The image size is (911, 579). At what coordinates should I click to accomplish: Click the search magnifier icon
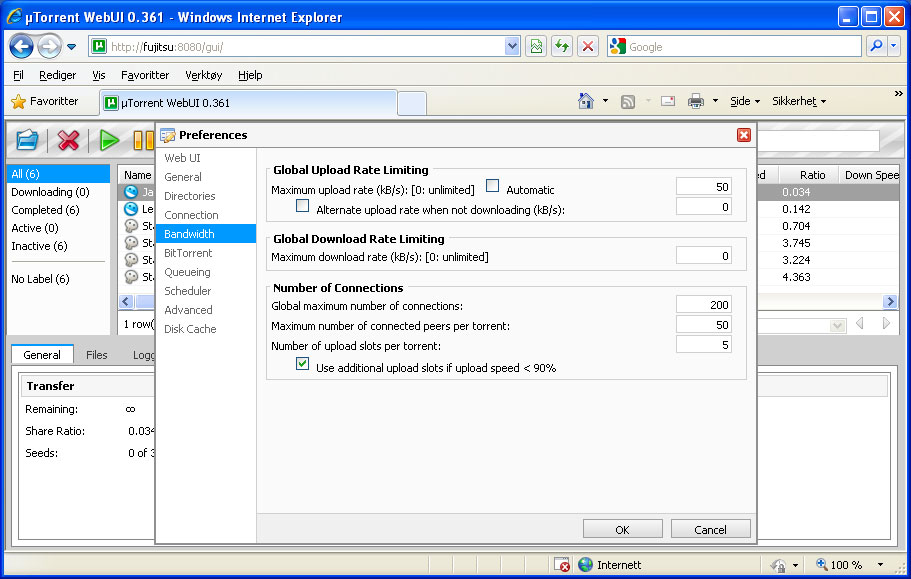point(876,46)
